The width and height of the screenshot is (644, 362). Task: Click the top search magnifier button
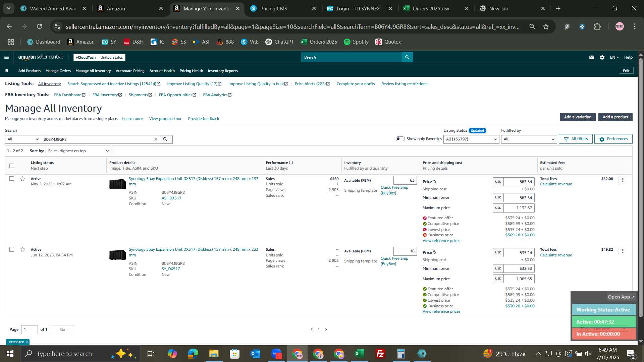407,57
